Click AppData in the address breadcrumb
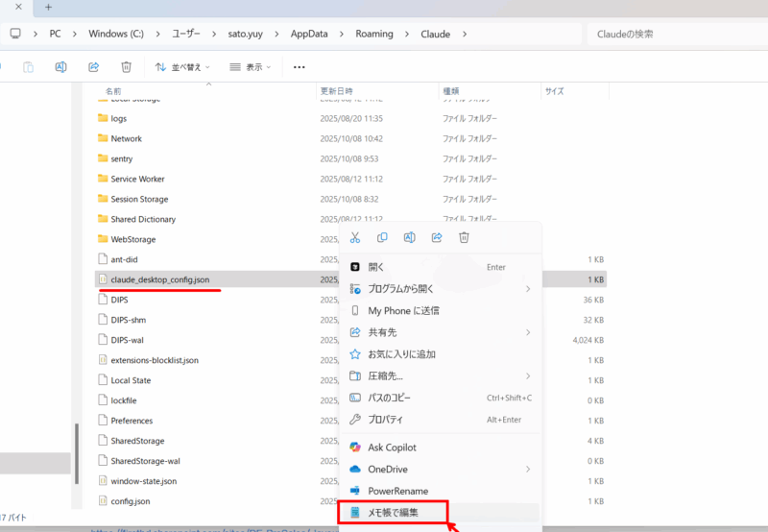768x532 pixels. coord(309,34)
